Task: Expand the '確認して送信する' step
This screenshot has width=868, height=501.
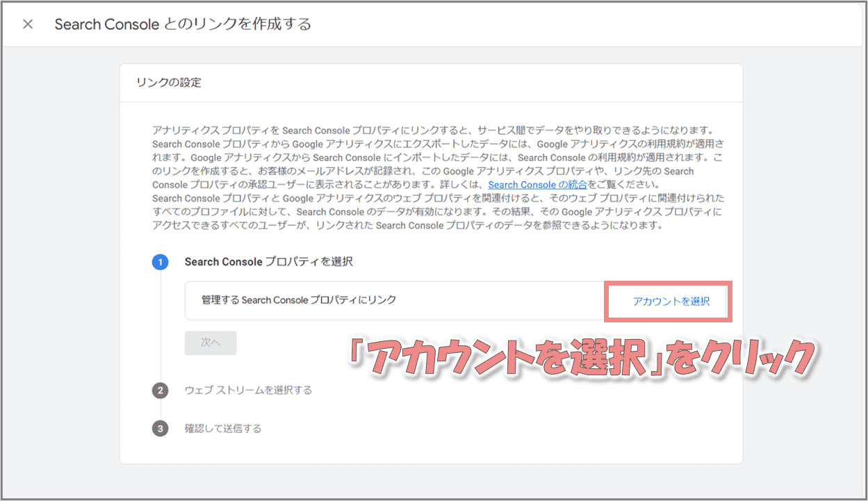Action: coord(223,429)
